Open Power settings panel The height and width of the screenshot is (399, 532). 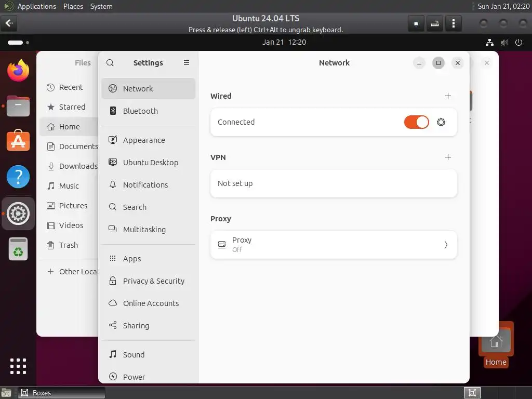point(148,377)
